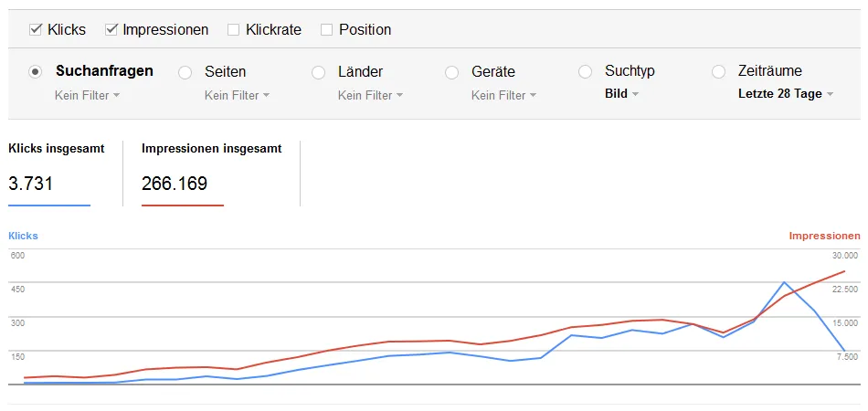Click the blue clicks peak on chart

(784, 282)
